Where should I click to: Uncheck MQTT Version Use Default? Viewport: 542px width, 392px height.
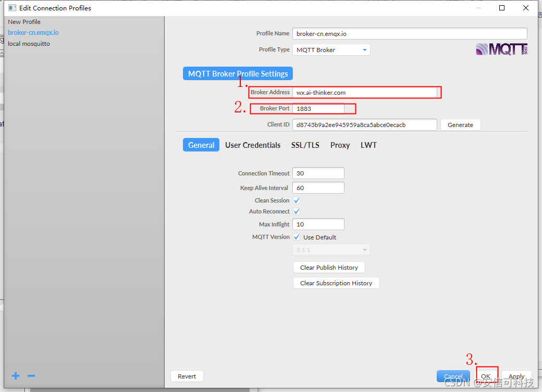[x=297, y=237]
